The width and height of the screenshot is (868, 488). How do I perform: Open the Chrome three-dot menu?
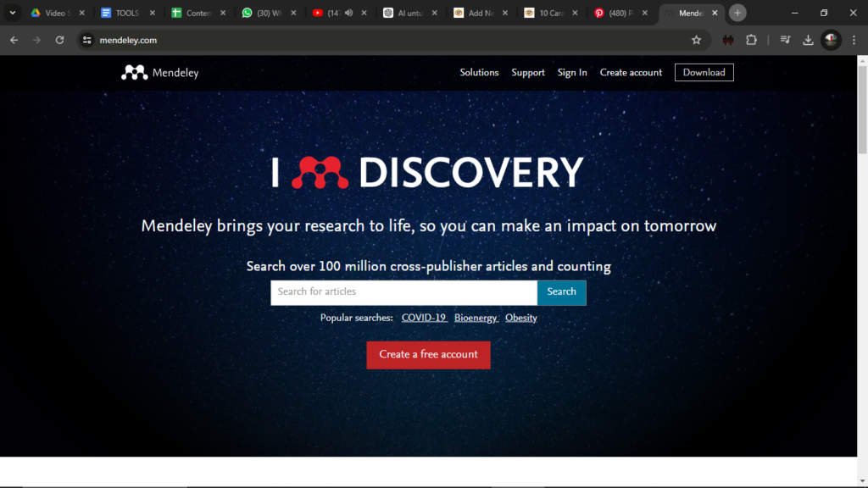[854, 40]
